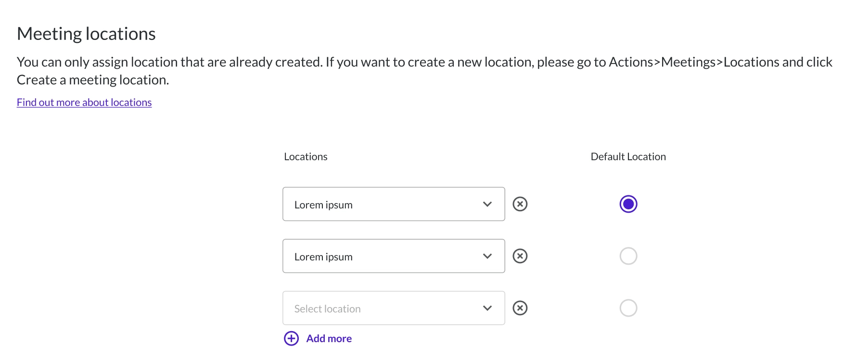Remove the empty 'Select location' row
This screenshot has height=359, width=868.
[x=520, y=308]
